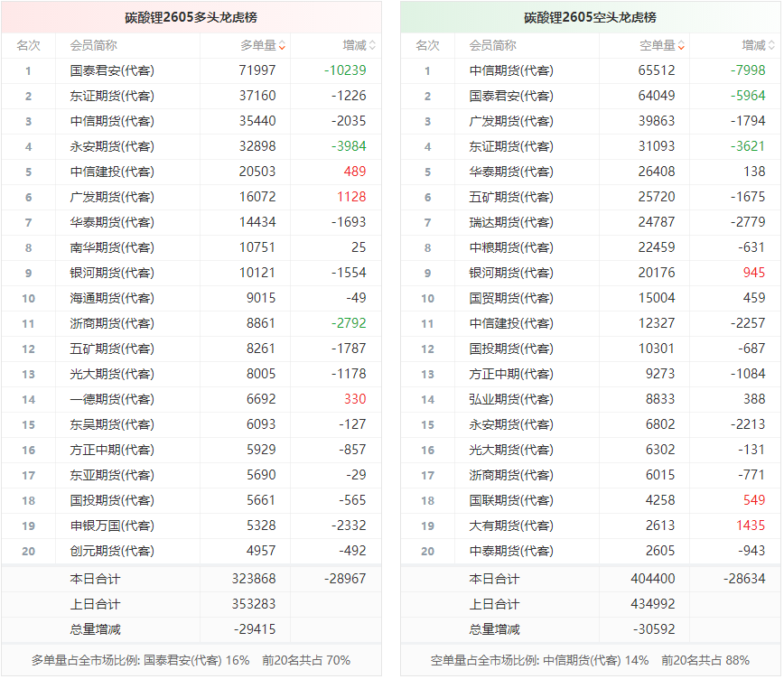Select 国泰君安(代客) in long ranking
784x679 pixels.
112,70
